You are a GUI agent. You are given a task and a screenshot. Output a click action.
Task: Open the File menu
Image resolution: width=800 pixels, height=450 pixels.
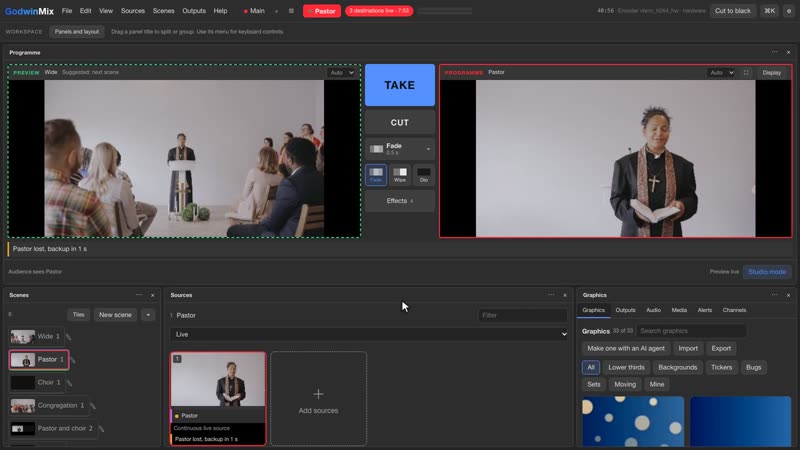67,11
